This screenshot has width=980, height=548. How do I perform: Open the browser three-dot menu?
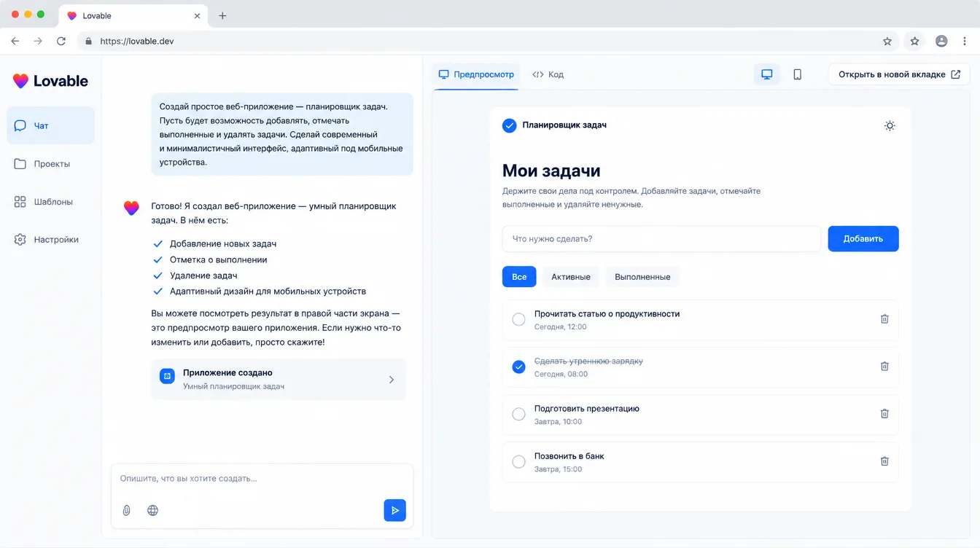pyautogui.click(x=963, y=42)
